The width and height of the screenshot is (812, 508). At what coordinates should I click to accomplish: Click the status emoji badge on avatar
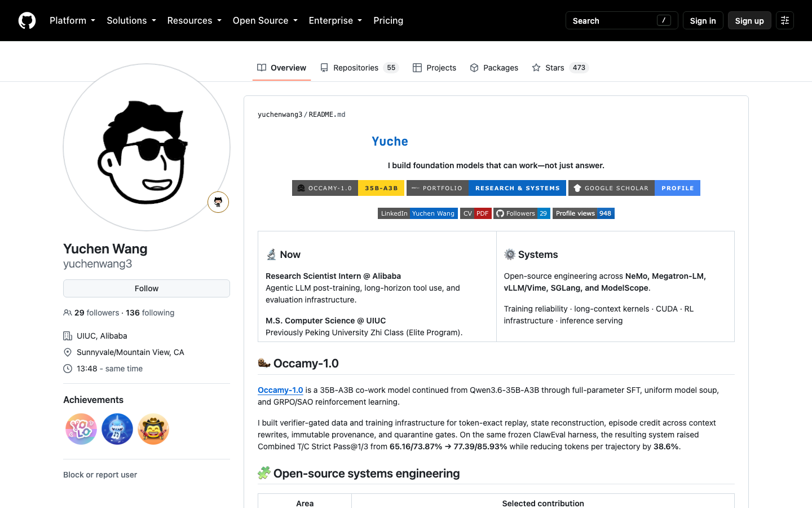tap(218, 202)
